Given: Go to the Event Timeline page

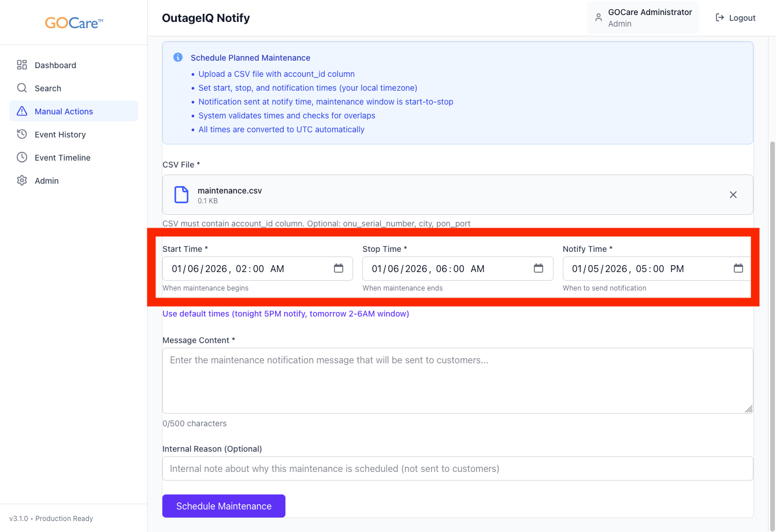Looking at the screenshot, I should tap(62, 158).
